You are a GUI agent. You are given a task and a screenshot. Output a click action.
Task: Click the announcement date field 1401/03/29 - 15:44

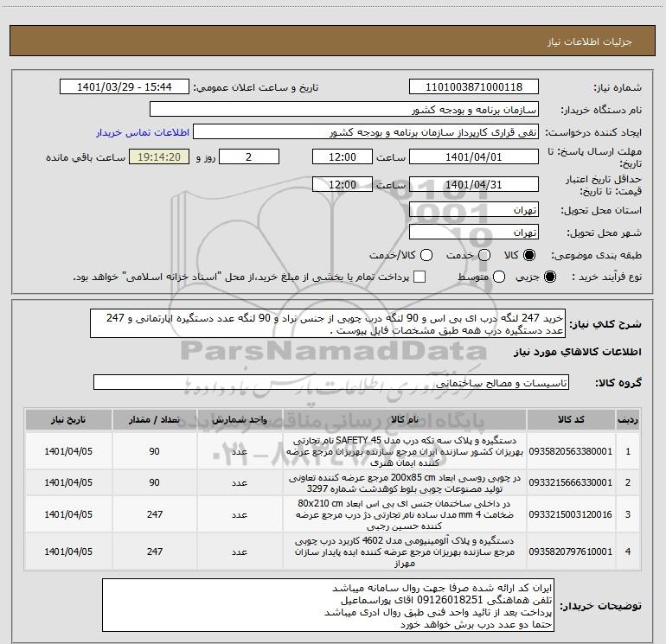pyautogui.click(x=125, y=87)
